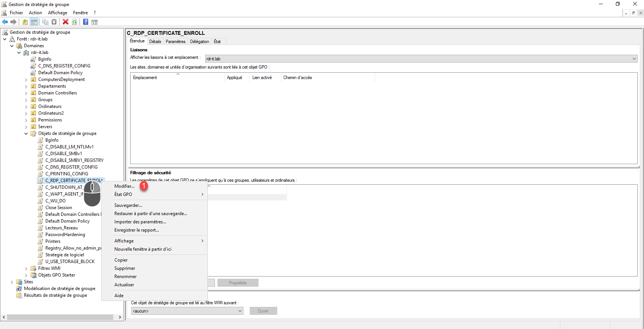The image size is (644, 329).
Task: Click the blue Back arrow in toolbar
Action: point(5,22)
